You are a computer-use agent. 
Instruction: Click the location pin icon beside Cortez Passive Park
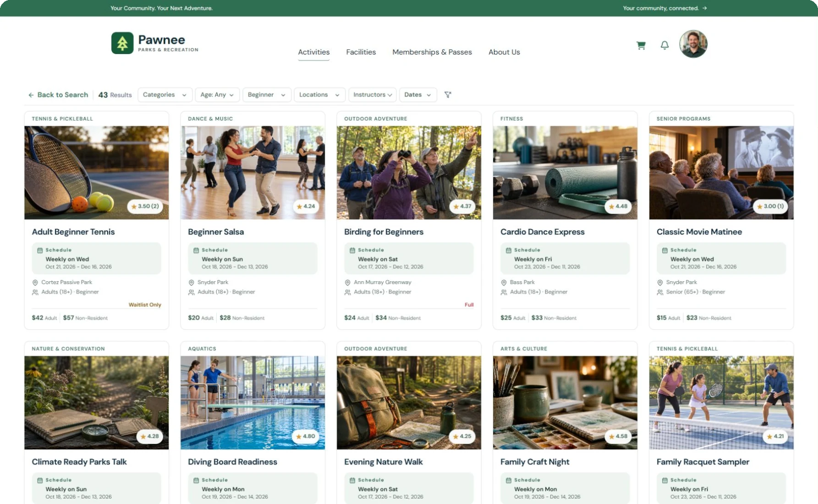click(x=35, y=282)
